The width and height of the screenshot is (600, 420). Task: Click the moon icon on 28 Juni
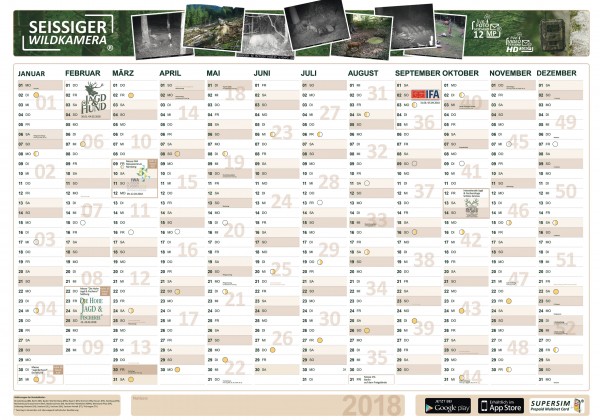click(x=272, y=350)
